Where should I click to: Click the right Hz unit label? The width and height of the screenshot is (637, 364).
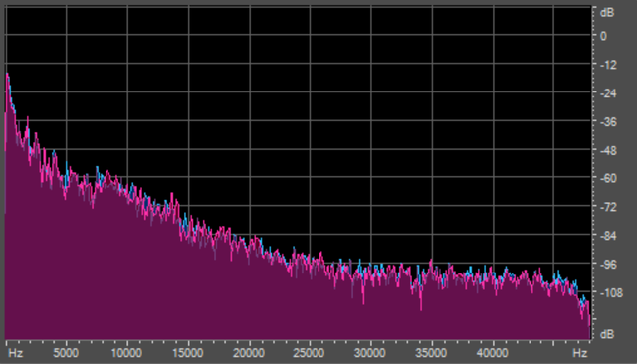580,353
